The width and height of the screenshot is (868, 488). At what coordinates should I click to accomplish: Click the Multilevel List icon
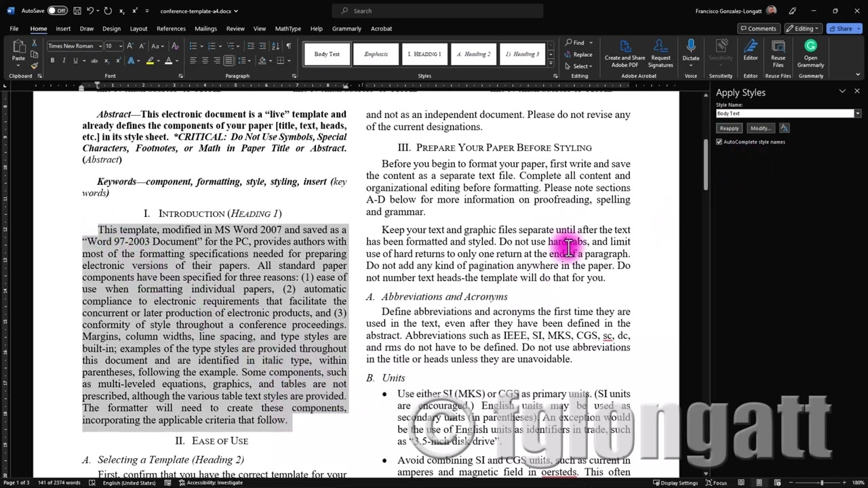229,46
